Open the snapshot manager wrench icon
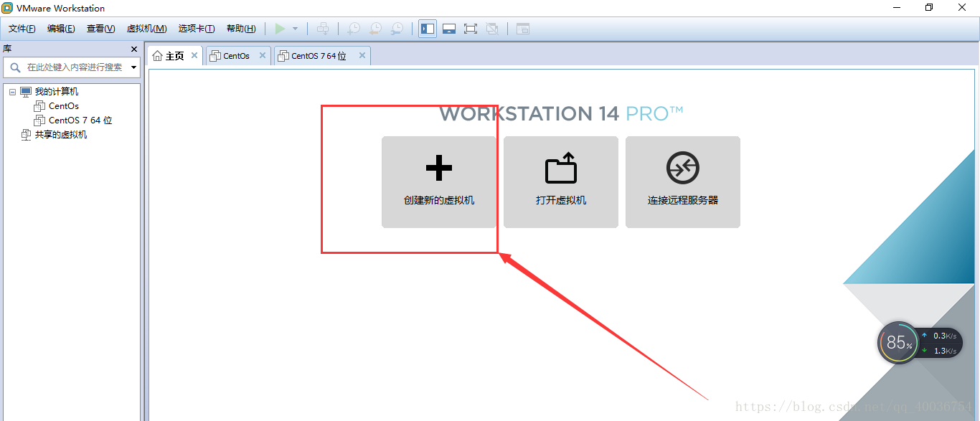 (x=397, y=29)
